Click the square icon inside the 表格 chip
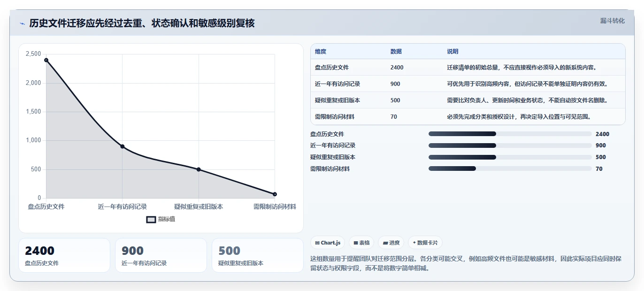Screen dimensions: 644x291 pos(356,243)
